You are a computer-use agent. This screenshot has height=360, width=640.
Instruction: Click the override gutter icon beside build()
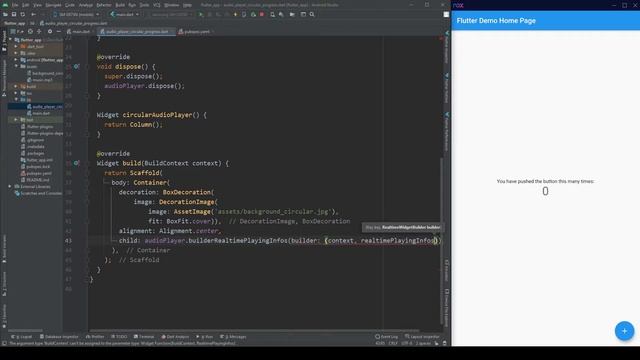[76, 163]
